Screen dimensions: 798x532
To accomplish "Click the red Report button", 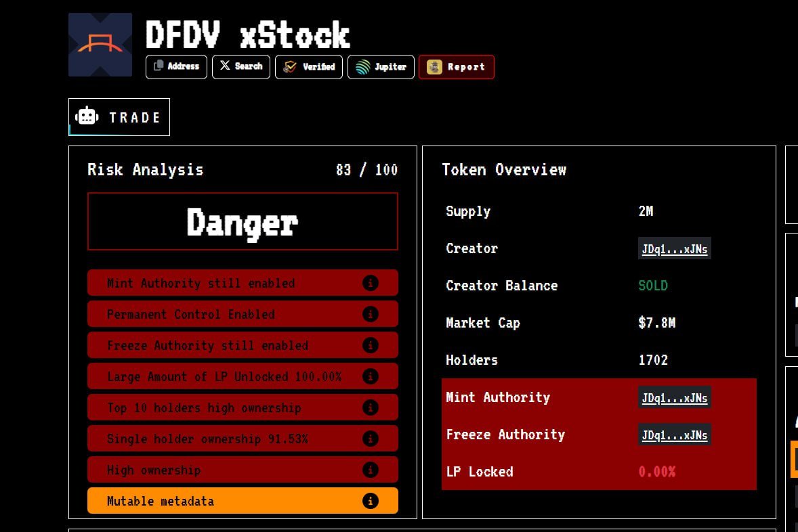I will pos(456,66).
